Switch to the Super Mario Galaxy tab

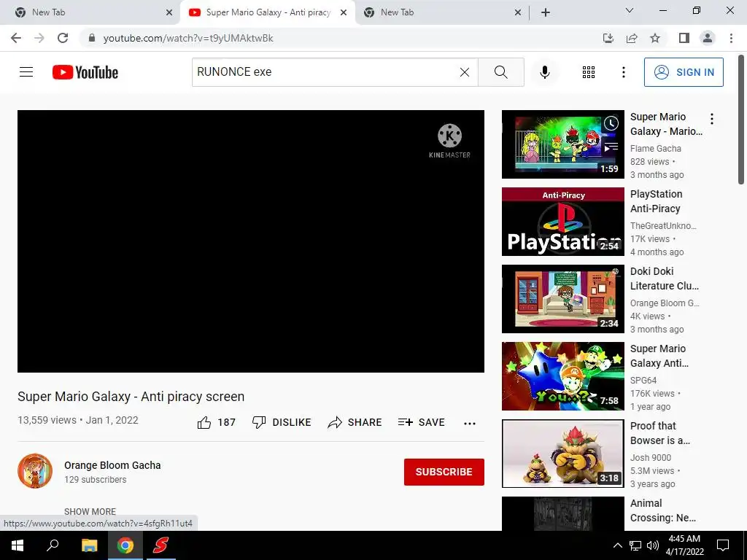coord(268,12)
